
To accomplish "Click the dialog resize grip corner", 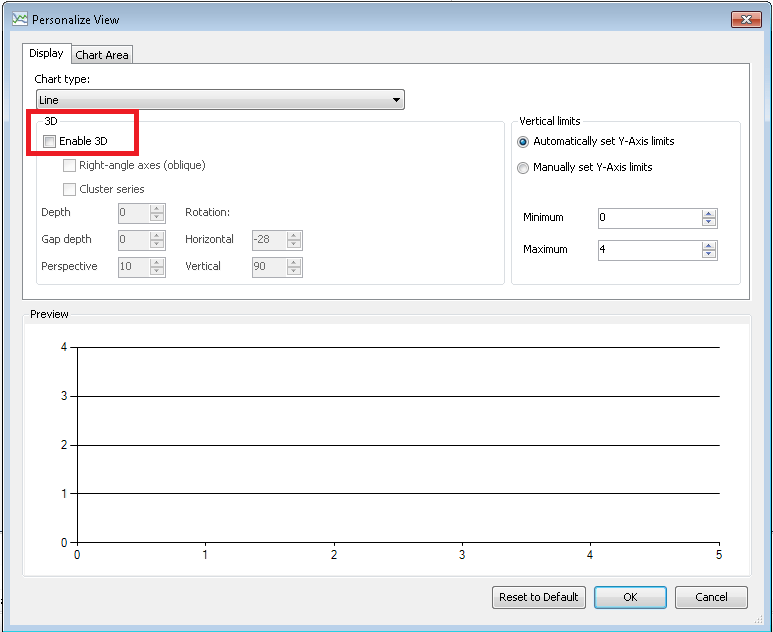I will 758,619.
